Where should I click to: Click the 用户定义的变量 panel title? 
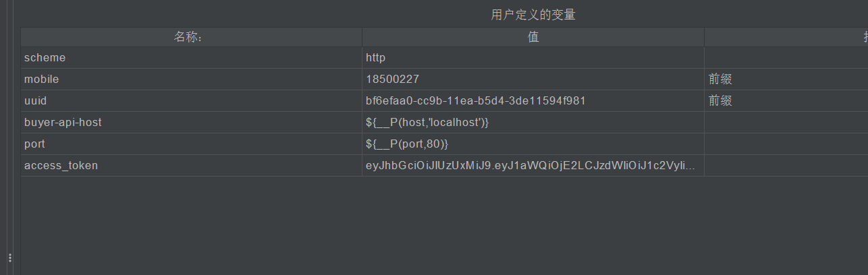(x=533, y=15)
